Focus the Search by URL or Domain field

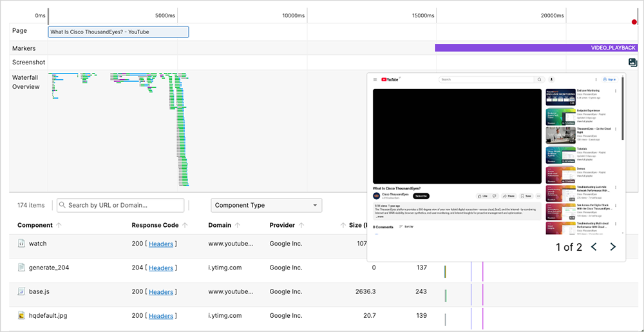click(120, 205)
